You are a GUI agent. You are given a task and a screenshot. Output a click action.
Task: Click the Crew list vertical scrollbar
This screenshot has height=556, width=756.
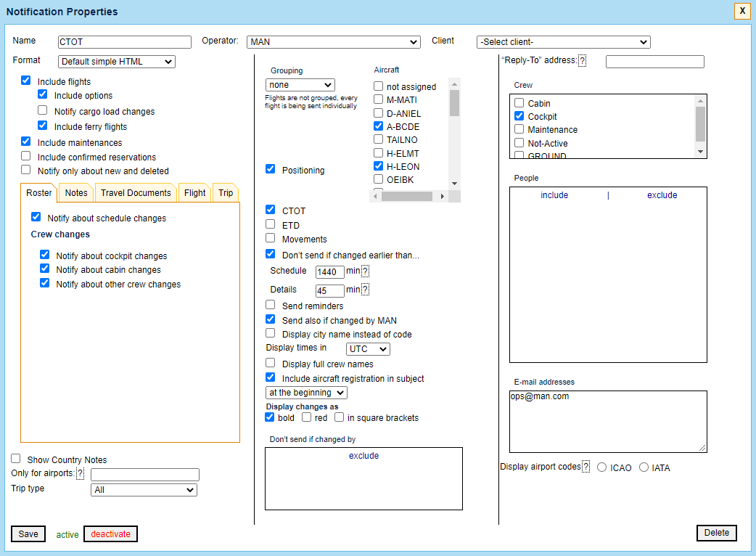pos(701,124)
